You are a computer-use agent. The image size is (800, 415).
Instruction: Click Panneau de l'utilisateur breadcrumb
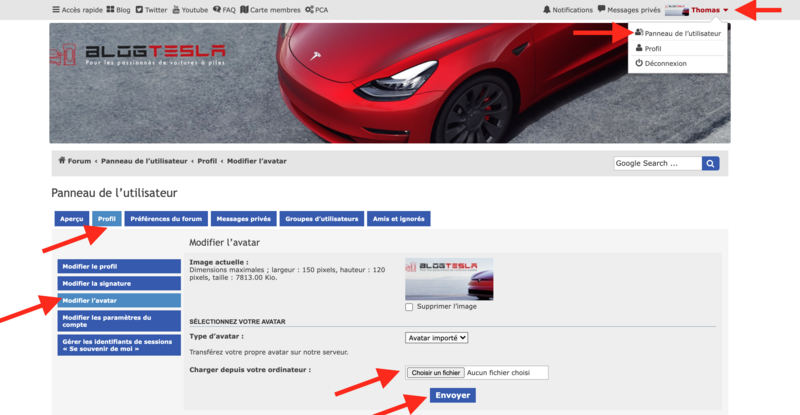pyautogui.click(x=144, y=161)
